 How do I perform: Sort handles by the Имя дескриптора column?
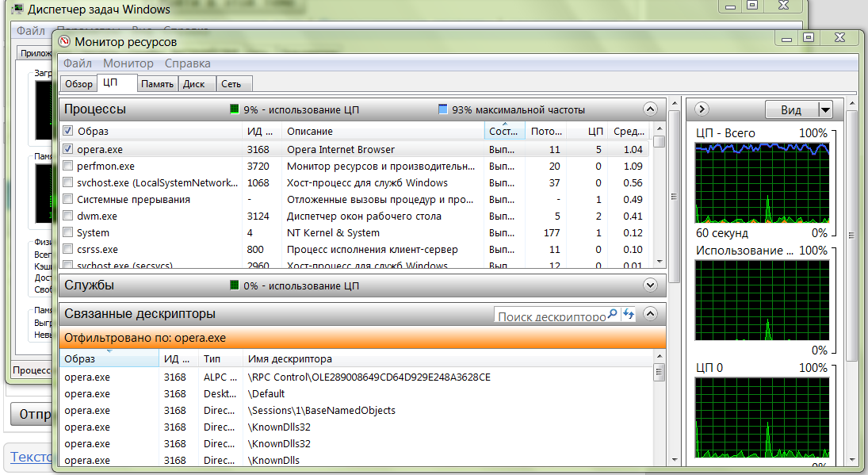(448, 358)
